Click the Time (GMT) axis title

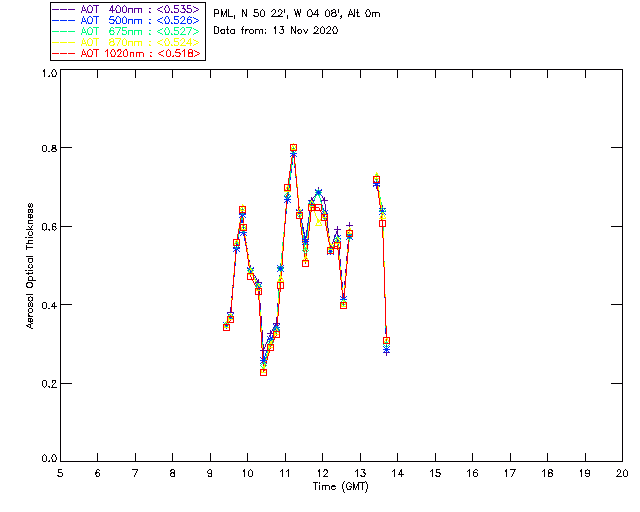(x=340, y=487)
